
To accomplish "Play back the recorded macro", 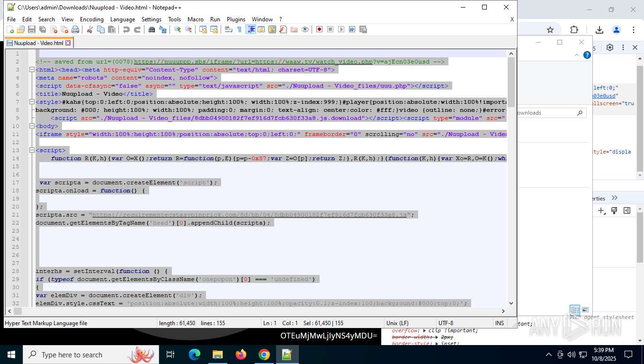I will coord(341,29).
